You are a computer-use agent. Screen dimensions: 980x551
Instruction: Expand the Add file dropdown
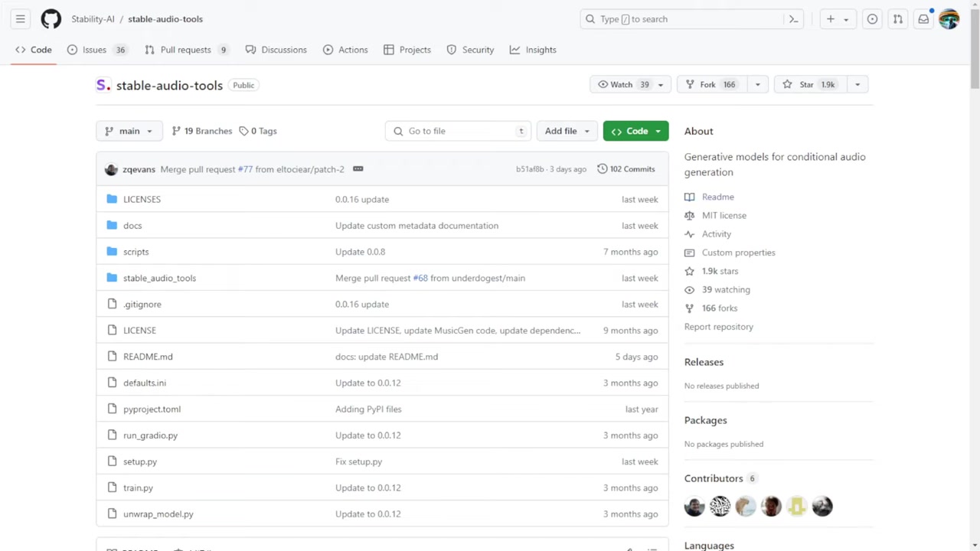pyautogui.click(x=567, y=131)
